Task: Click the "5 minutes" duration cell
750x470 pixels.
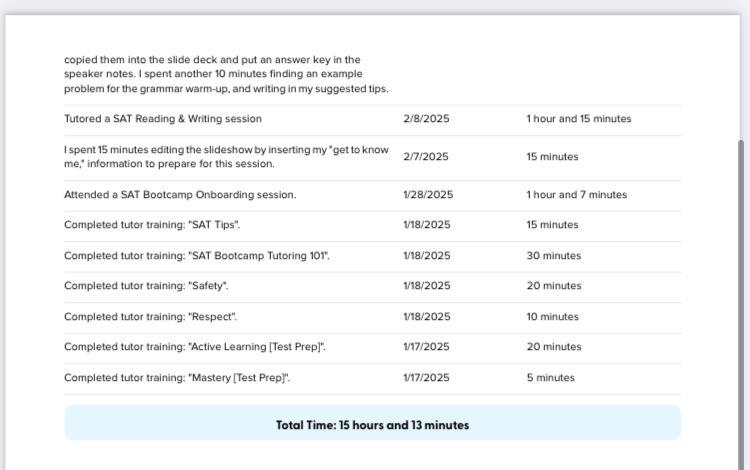Action: [550, 378]
